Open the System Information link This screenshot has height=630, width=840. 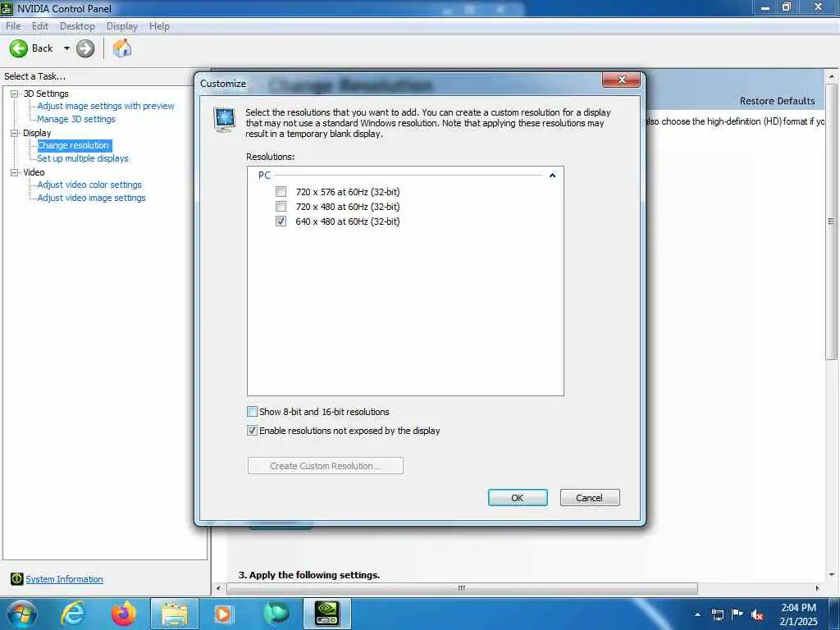pos(64,579)
